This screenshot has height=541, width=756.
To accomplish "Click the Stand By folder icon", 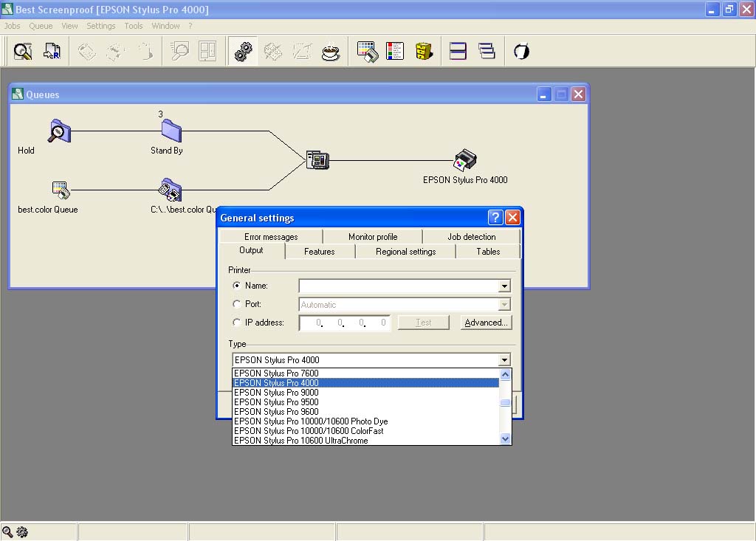I will pyautogui.click(x=171, y=131).
